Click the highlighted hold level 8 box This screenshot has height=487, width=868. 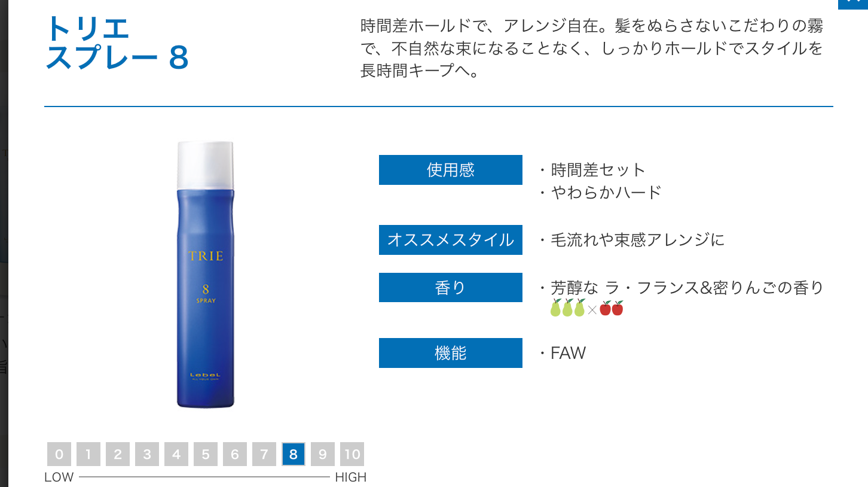[x=294, y=455]
